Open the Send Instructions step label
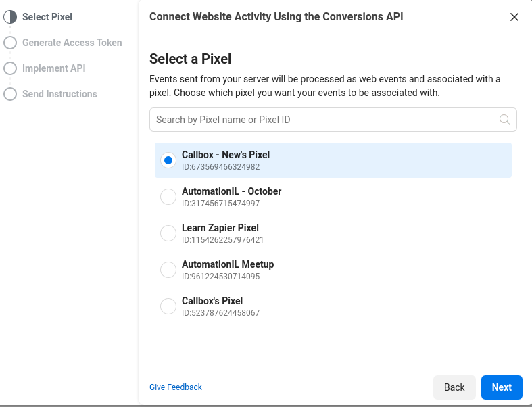 pyautogui.click(x=59, y=94)
